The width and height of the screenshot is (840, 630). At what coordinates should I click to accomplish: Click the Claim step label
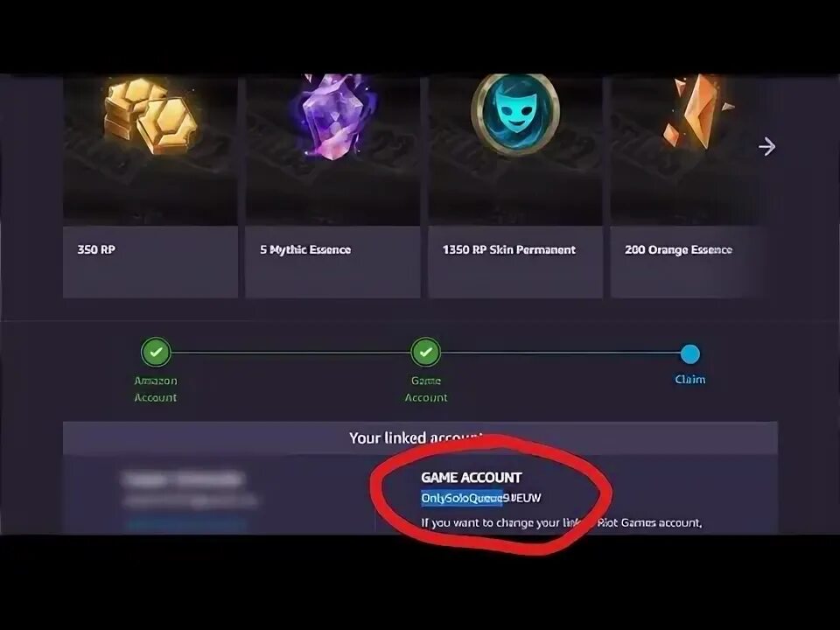(x=690, y=379)
